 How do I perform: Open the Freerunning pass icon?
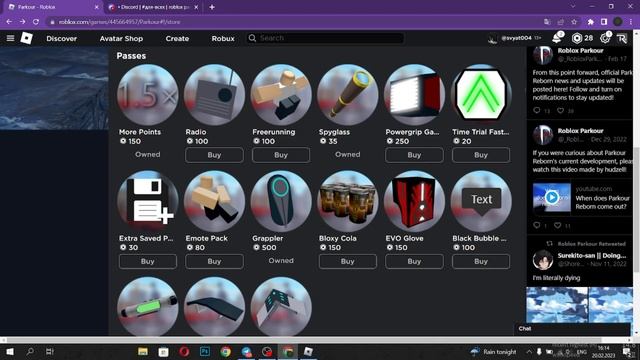click(281, 95)
